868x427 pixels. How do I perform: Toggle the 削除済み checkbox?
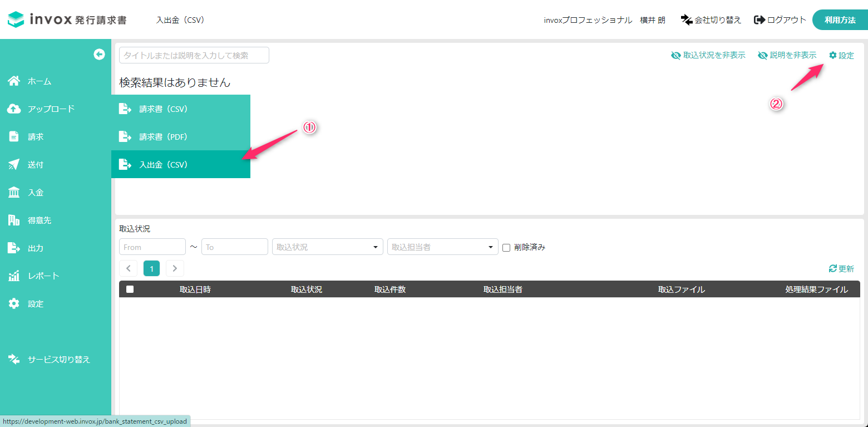point(506,248)
